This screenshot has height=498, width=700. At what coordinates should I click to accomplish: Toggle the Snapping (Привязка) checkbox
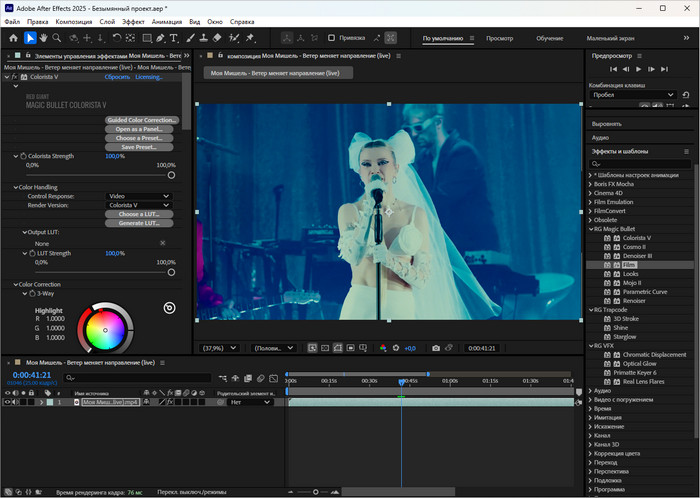[332, 38]
